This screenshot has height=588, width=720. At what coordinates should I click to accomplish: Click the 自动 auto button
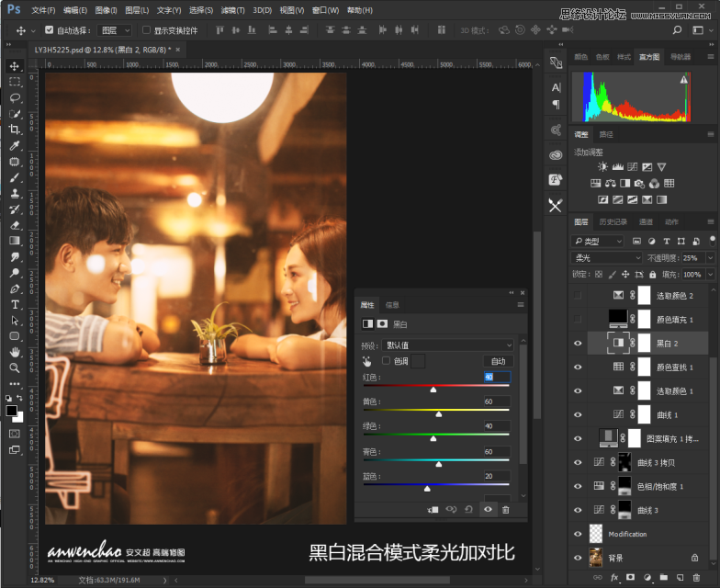(x=498, y=361)
